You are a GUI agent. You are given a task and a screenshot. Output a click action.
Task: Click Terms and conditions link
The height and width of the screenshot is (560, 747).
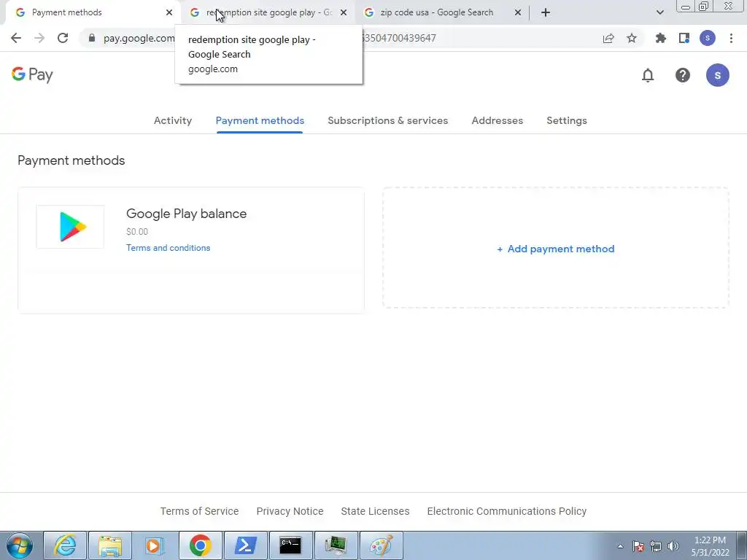[169, 248]
